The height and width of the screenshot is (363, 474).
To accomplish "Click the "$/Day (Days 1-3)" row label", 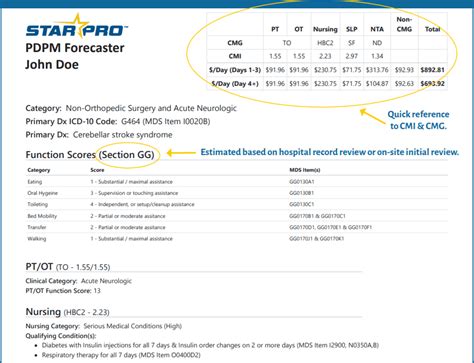I will (x=235, y=70).
